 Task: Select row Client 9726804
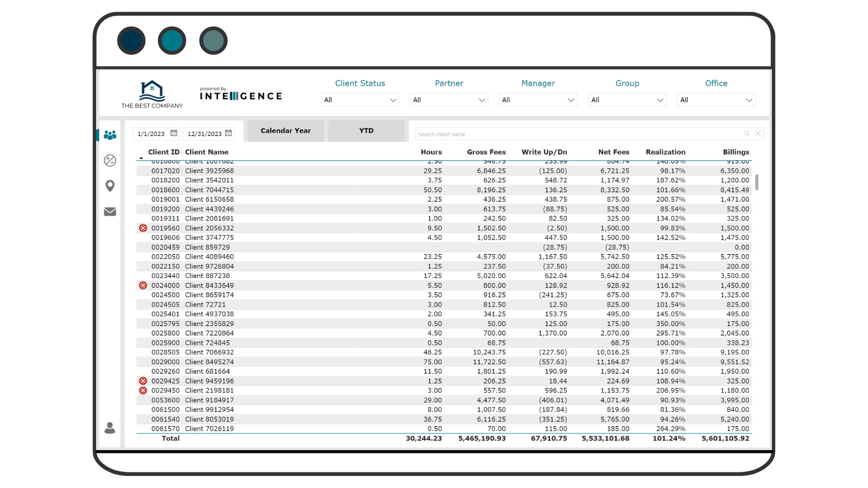tap(444, 267)
